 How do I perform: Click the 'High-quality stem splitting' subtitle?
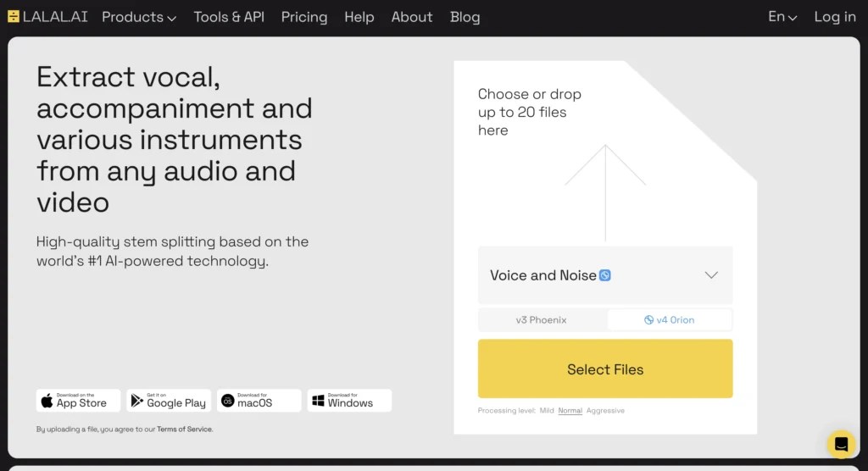point(172,252)
